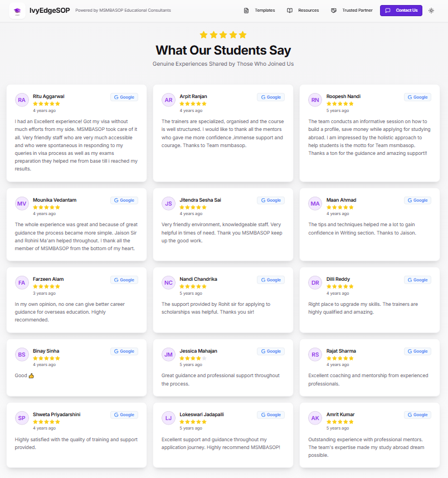
Task: Go to the Trusted Partner page
Action: pyautogui.click(x=352, y=11)
